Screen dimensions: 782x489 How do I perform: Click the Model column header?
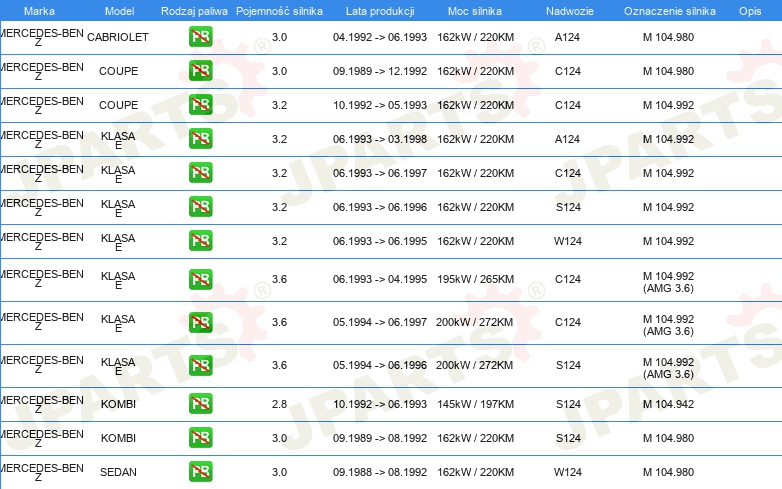119,11
